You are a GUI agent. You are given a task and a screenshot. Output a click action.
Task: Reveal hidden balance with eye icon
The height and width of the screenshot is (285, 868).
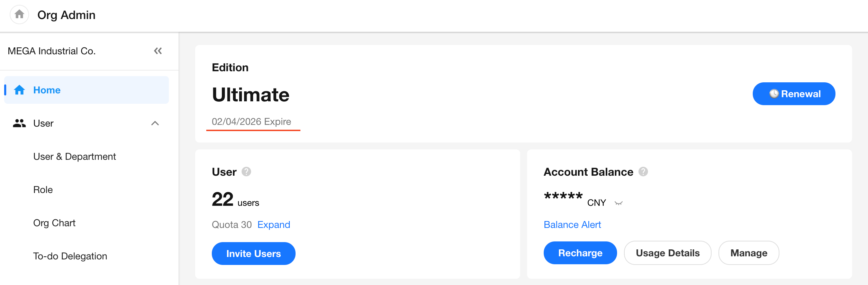pyautogui.click(x=618, y=203)
